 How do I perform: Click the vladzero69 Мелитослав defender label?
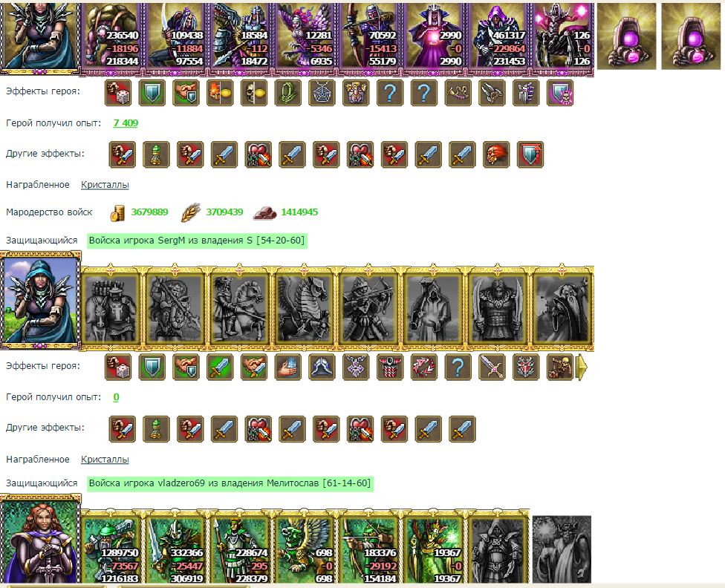click(230, 483)
